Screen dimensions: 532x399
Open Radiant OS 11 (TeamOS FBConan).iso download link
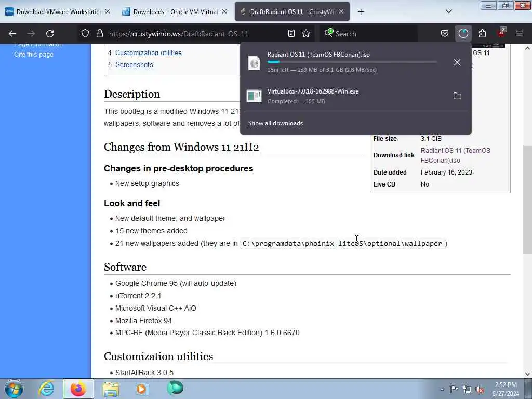click(x=455, y=155)
